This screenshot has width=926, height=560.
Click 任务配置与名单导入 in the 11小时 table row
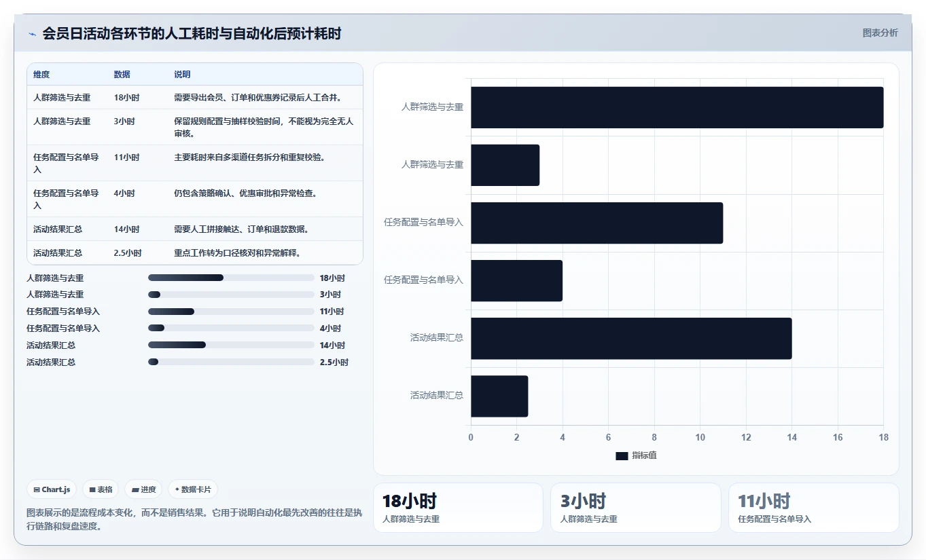coord(66,163)
